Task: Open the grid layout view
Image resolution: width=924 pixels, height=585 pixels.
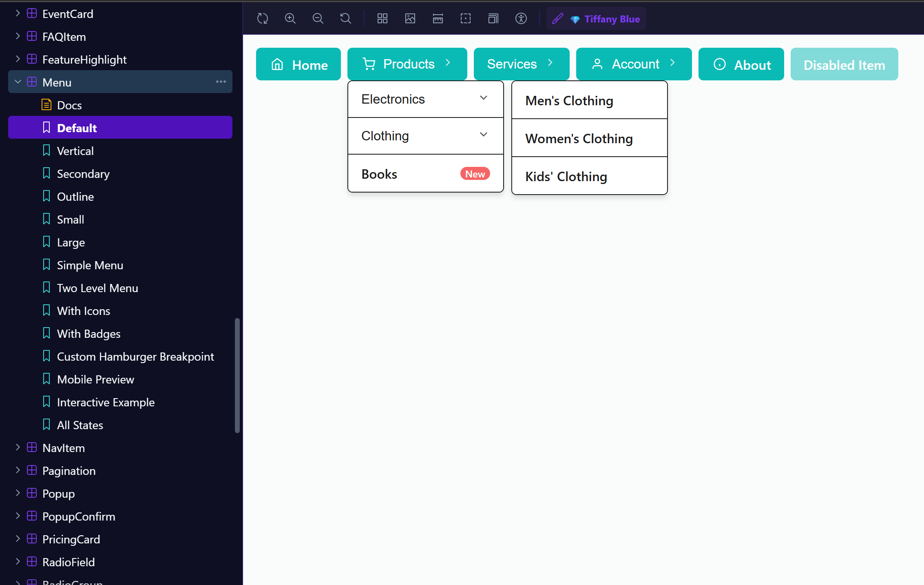Action: tap(382, 18)
